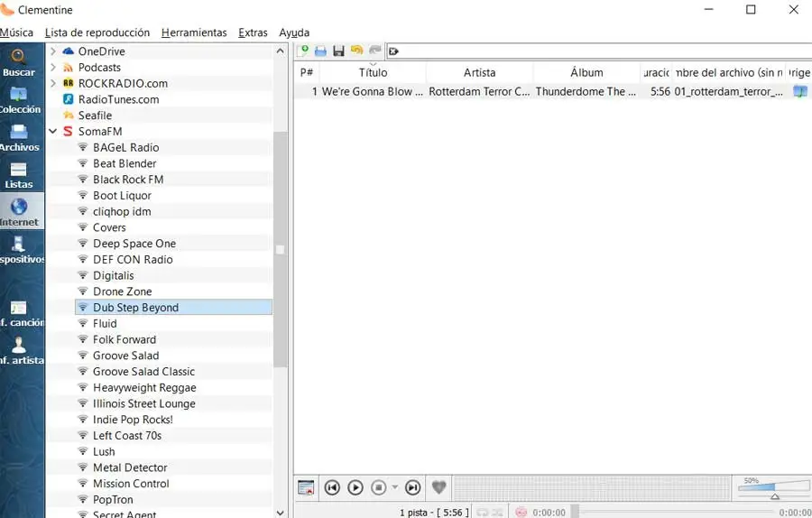The image size is (812, 518).
Task: Open the Listas playlists sidebar tab
Action: pyautogui.click(x=19, y=176)
